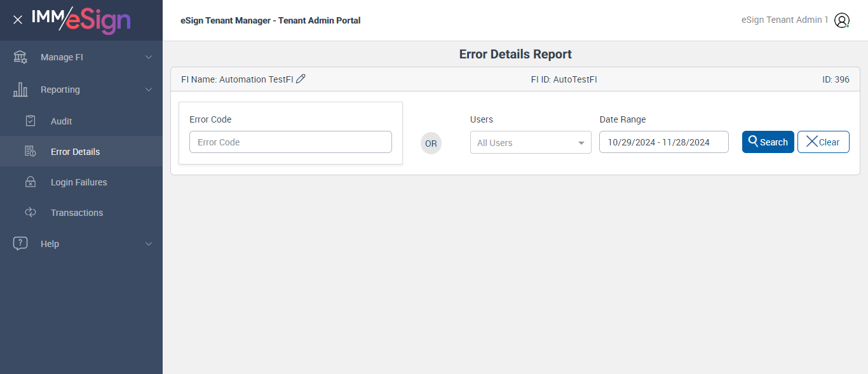
Task: Collapse the Reporting section chevron
Action: 149,90
